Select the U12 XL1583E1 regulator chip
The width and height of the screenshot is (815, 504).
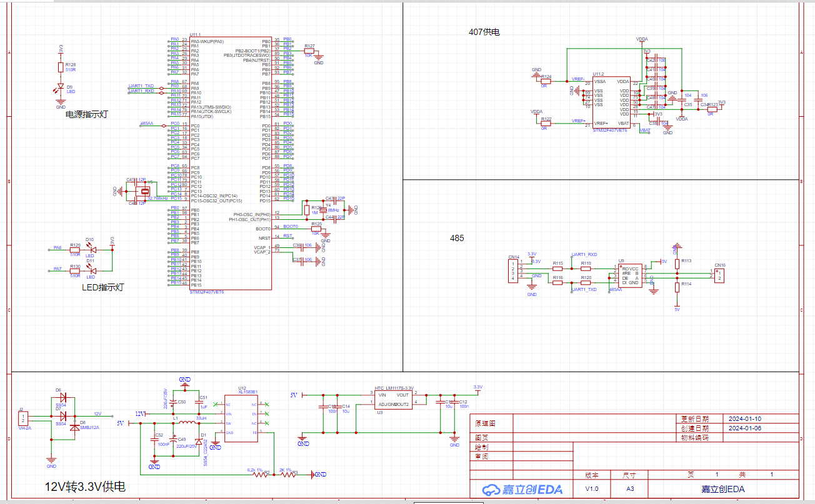[241, 418]
